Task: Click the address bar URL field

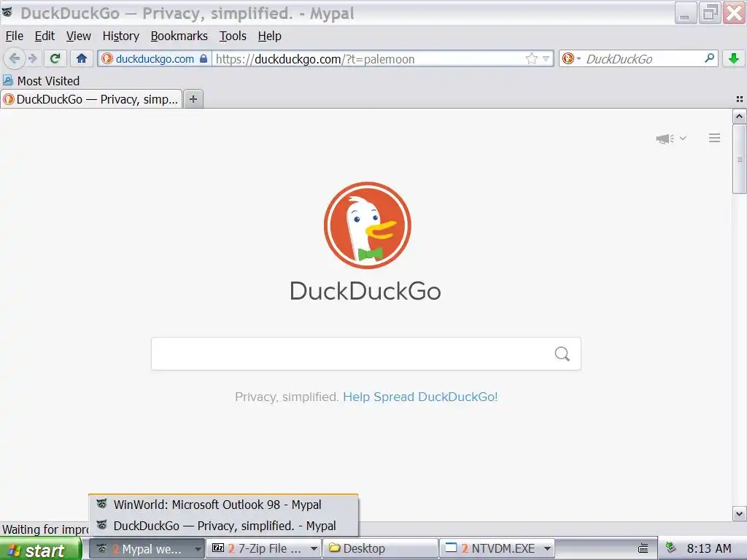Action: 368,59
